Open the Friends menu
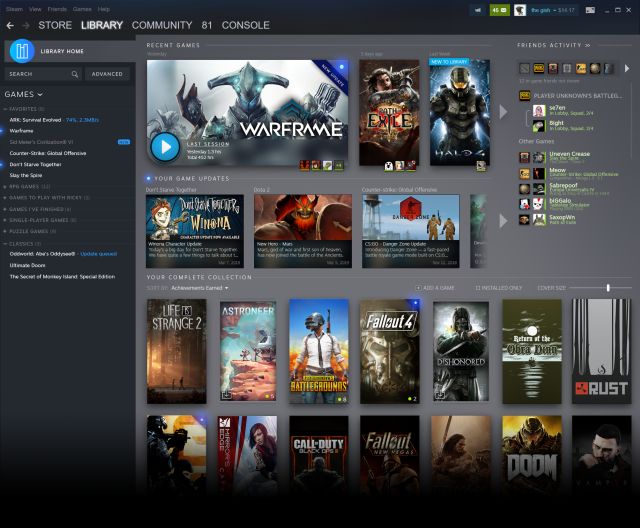The width and height of the screenshot is (640, 528). pos(56,8)
